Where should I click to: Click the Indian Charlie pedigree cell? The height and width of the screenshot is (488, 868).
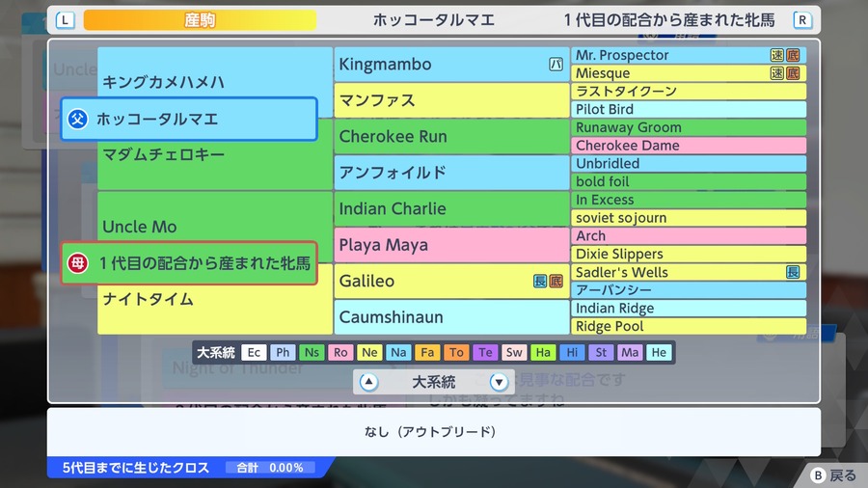click(x=451, y=208)
